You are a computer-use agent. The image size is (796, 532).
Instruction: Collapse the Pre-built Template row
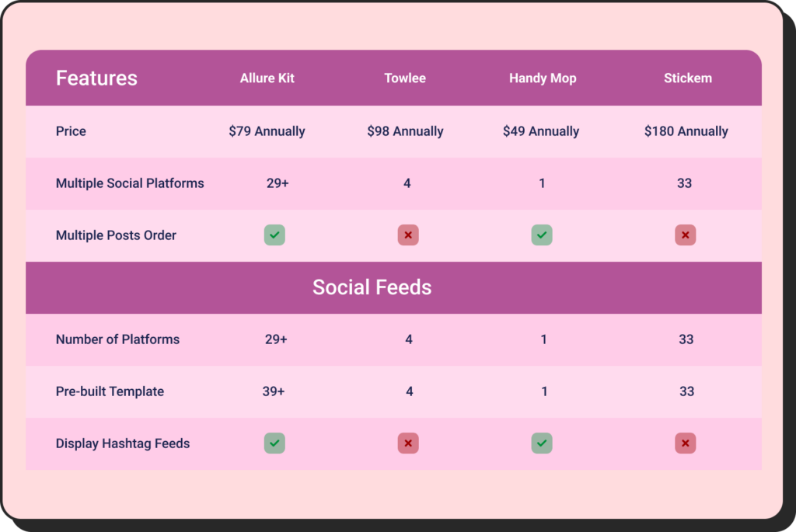tap(109, 391)
